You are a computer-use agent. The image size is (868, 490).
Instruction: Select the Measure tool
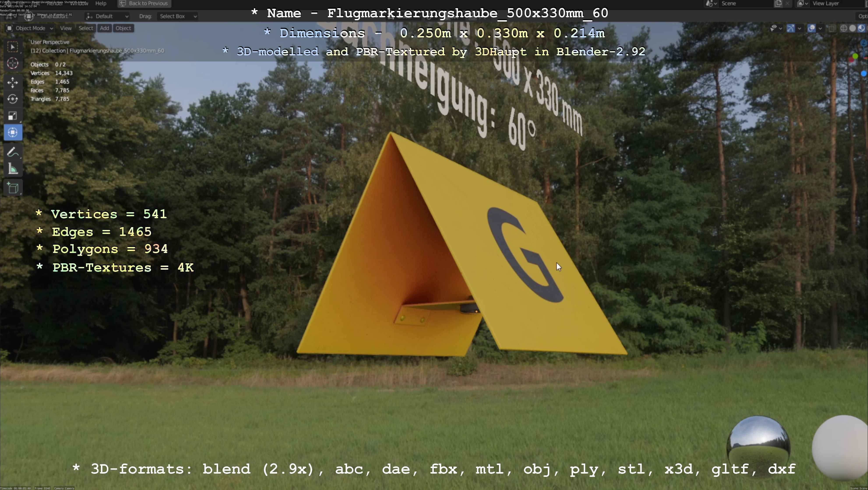(x=13, y=169)
